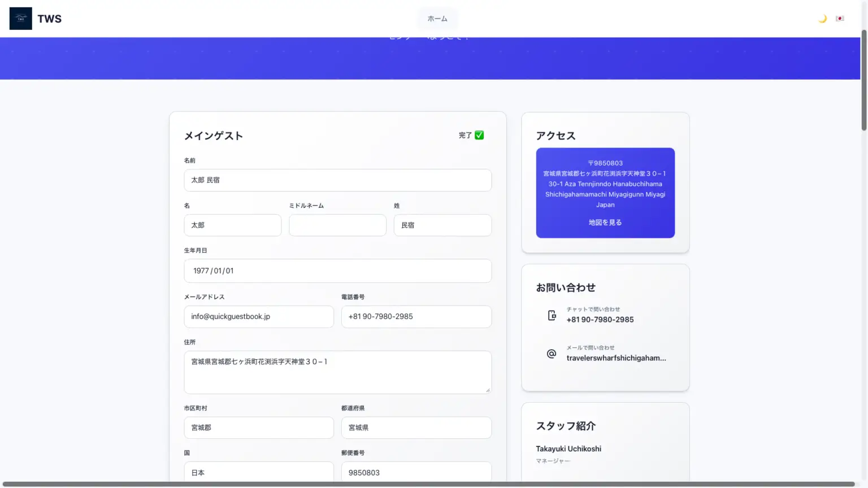Screen dimensions: 868x488
Task: Click the 名前 full name field
Action: click(337, 180)
